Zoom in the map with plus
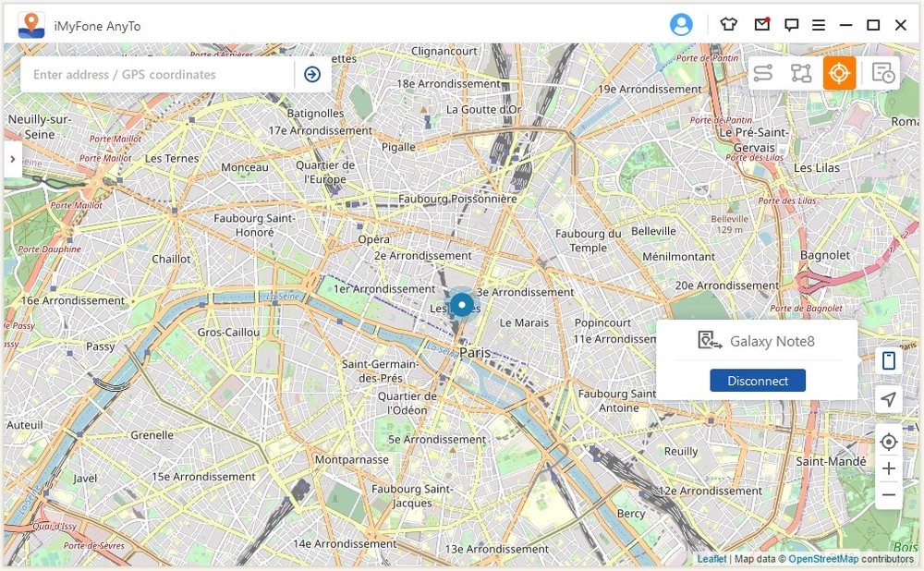Screen dimensions: 924x571 889,468
